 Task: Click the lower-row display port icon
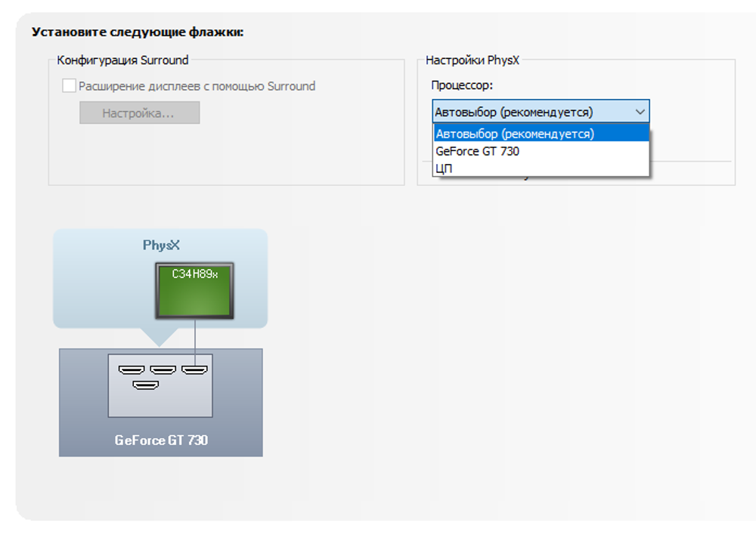(x=146, y=385)
